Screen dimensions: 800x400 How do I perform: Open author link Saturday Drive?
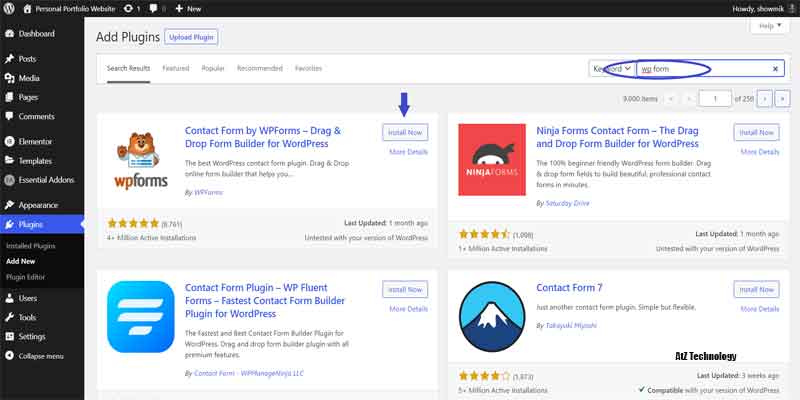(567, 203)
